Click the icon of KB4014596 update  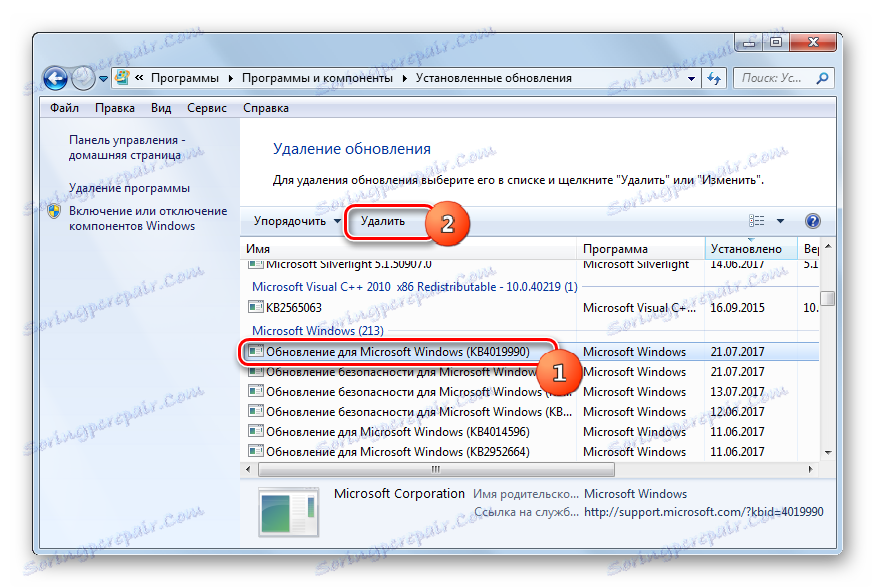pos(255,431)
